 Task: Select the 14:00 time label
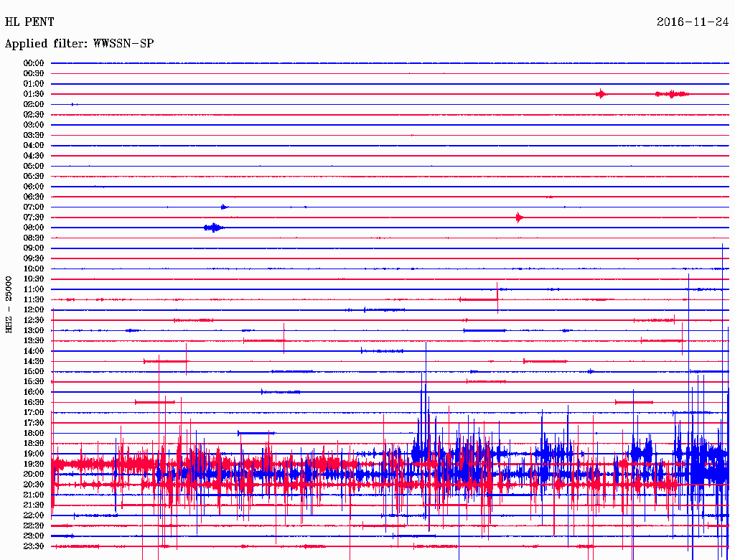tap(34, 351)
